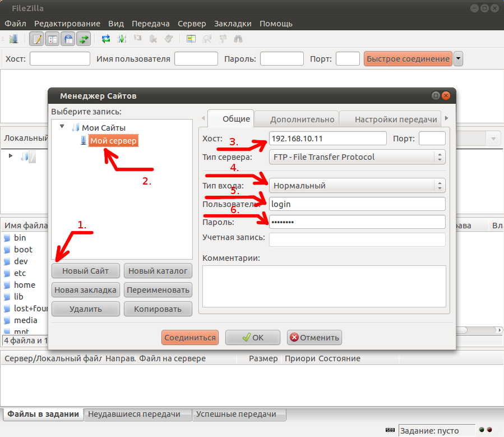Switch to the Дополнительно tab

pyautogui.click(x=297, y=119)
